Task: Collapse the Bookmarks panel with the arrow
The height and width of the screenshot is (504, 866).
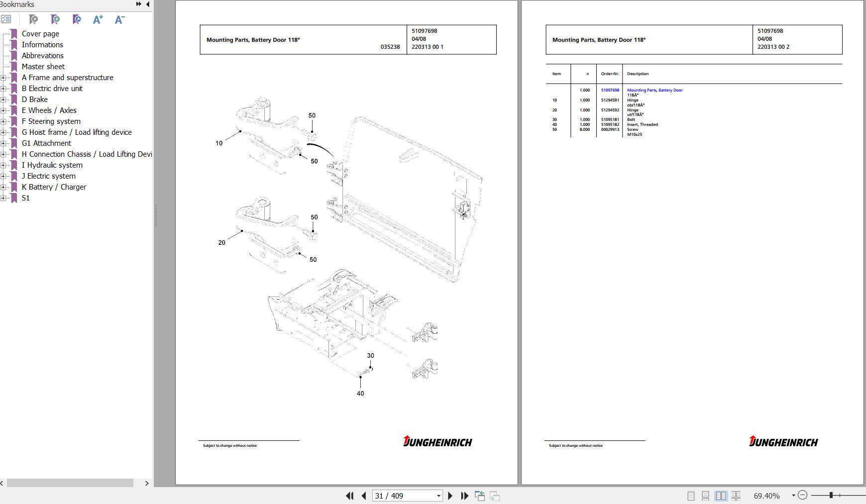Action: pyautogui.click(x=147, y=4)
